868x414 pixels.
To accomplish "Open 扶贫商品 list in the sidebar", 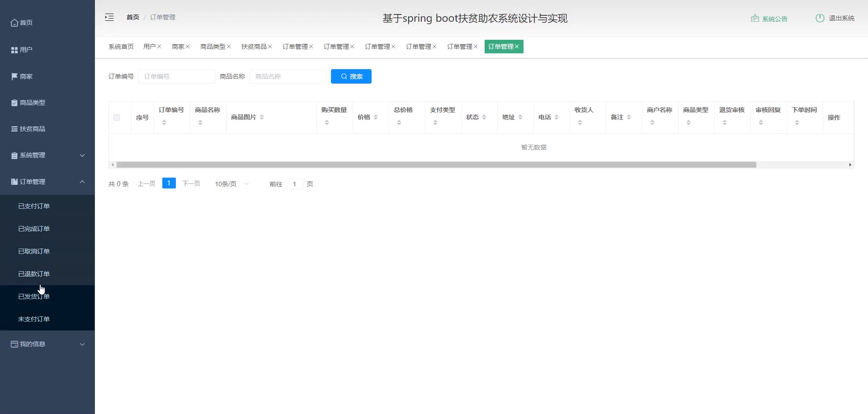I will 28,129.
